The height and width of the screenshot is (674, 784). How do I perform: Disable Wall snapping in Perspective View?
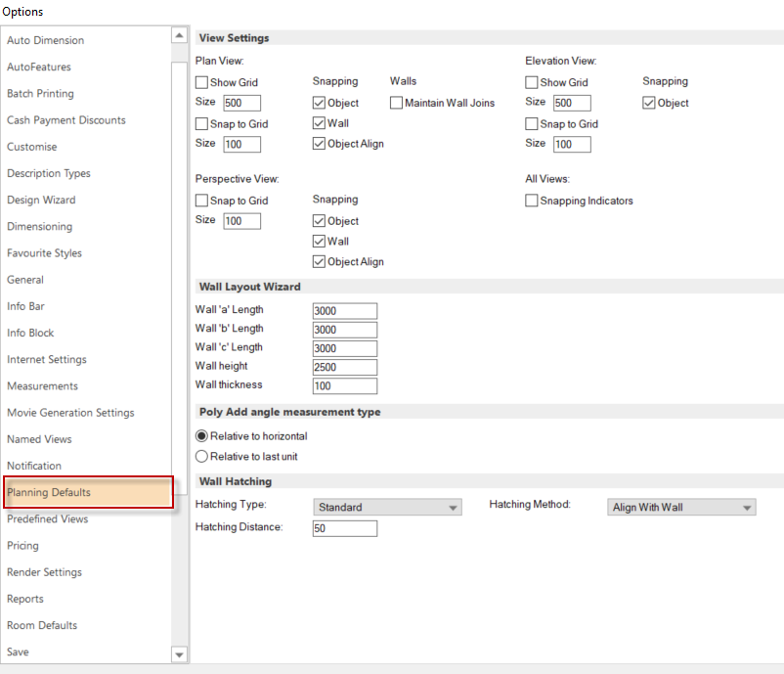point(319,241)
